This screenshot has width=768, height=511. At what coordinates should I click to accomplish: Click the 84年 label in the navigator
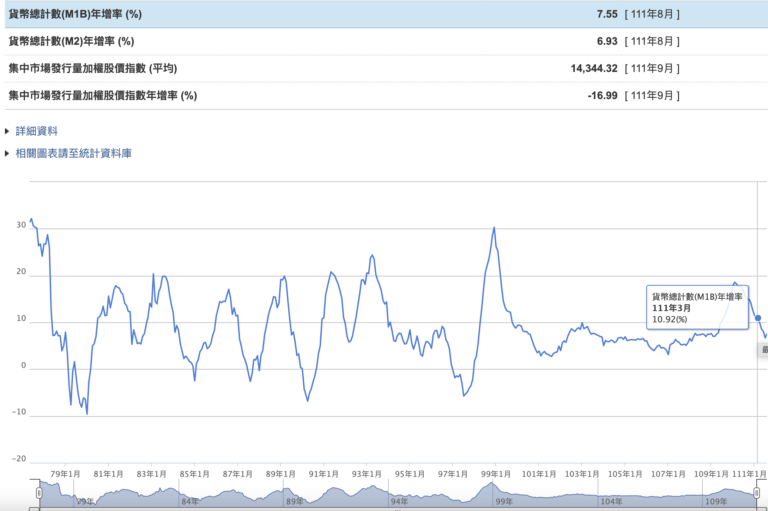tap(189, 502)
